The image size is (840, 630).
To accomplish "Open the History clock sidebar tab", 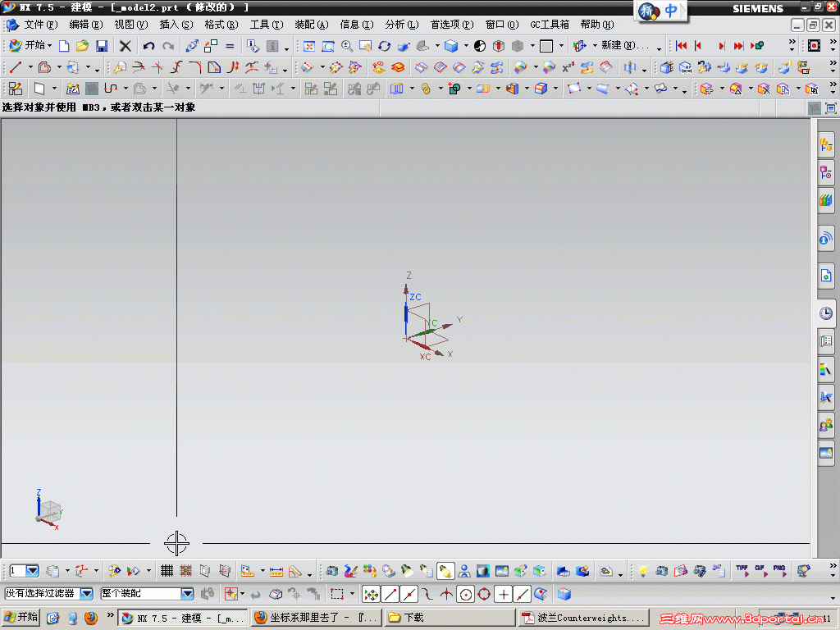I will tap(826, 313).
